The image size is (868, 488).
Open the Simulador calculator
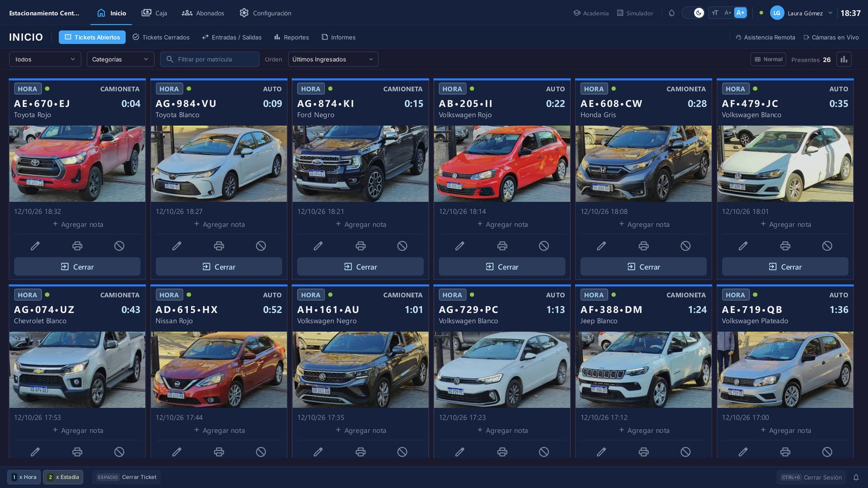pos(635,13)
